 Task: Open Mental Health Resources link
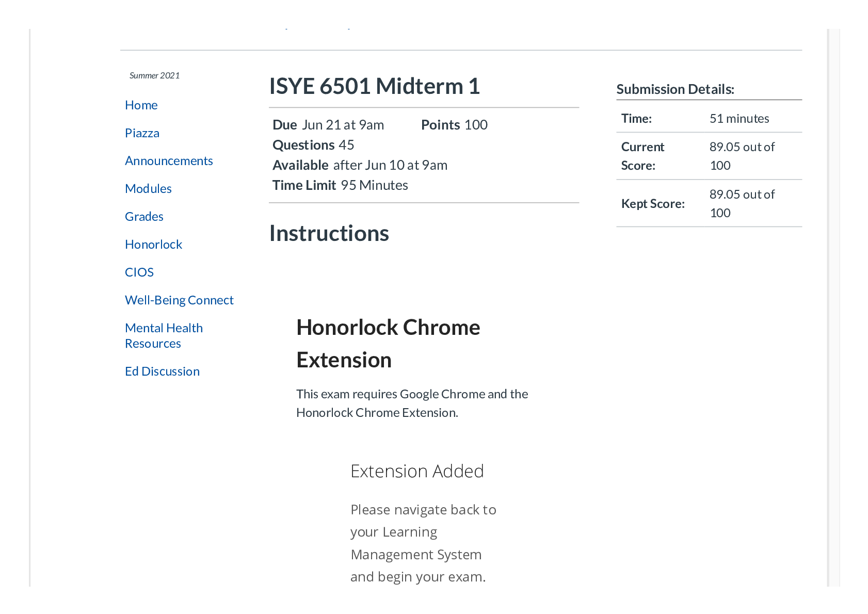pyautogui.click(x=164, y=335)
